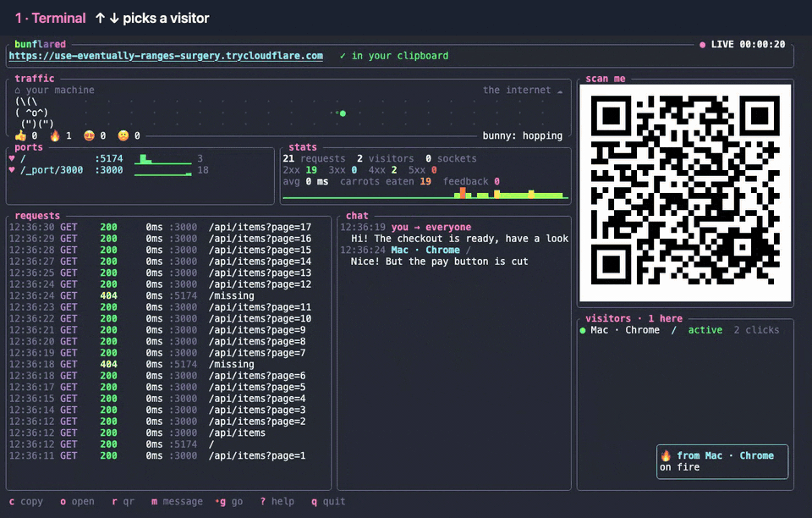Click the chat message 'Hi! The checkout is ready'
This screenshot has width=812, height=518.
pyautogui.click(x=460, y=239)
